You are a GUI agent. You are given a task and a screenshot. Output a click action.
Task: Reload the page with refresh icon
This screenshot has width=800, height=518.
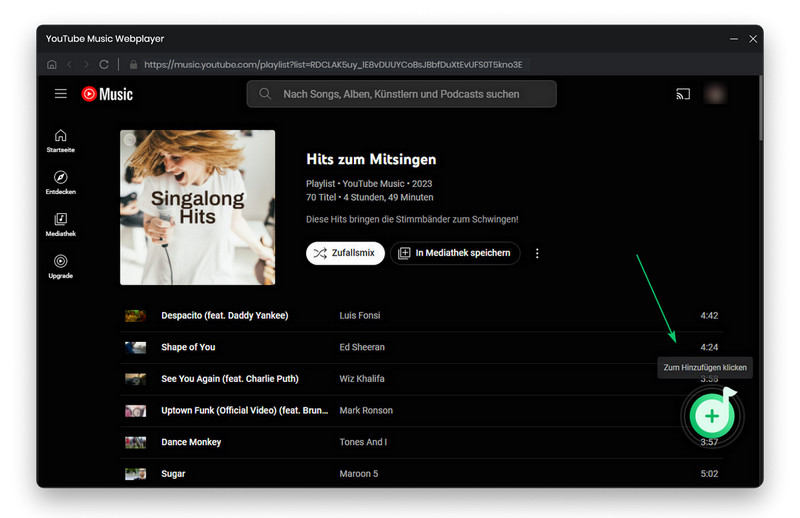tap(104, 64)
